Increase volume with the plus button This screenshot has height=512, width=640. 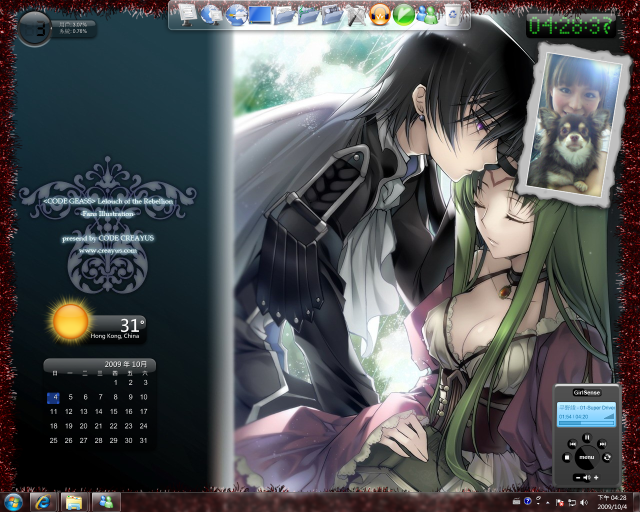click(x=596, y=478)
